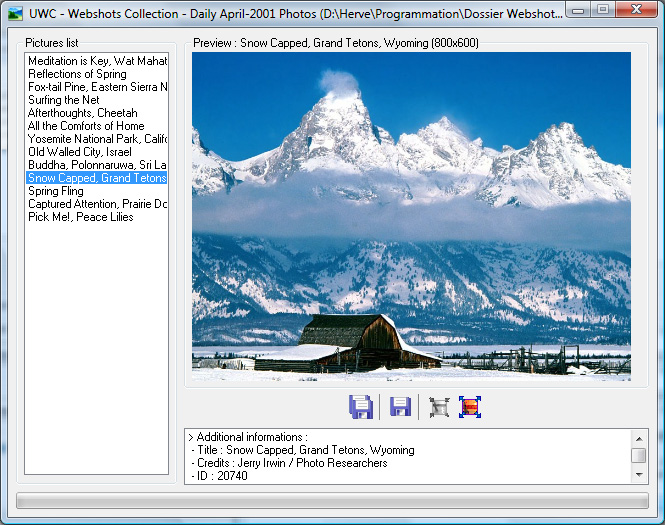The image size is (665, 525).
Task: Select 'Spring Fling' in pictures list
Action: [x=97, y=191]
